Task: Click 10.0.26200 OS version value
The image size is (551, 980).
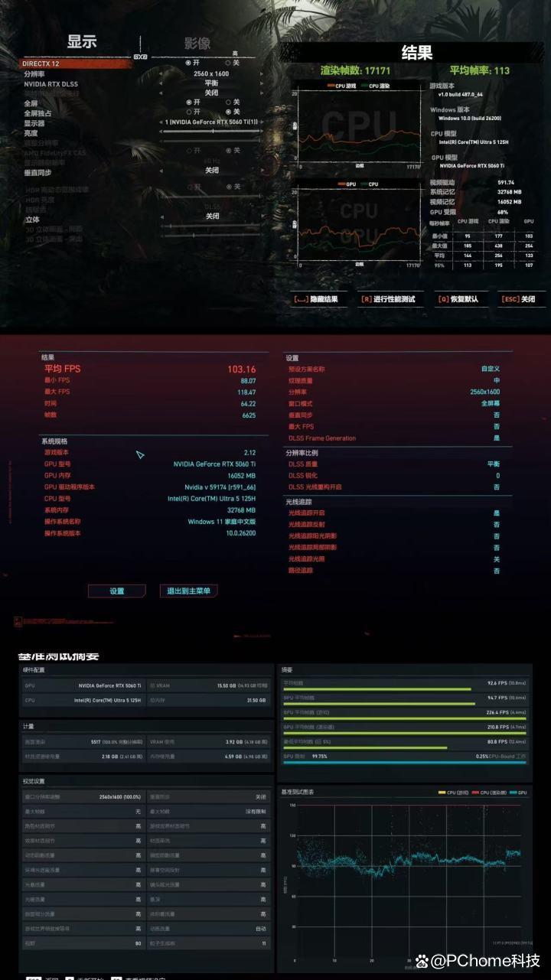Action: point(240,533)
